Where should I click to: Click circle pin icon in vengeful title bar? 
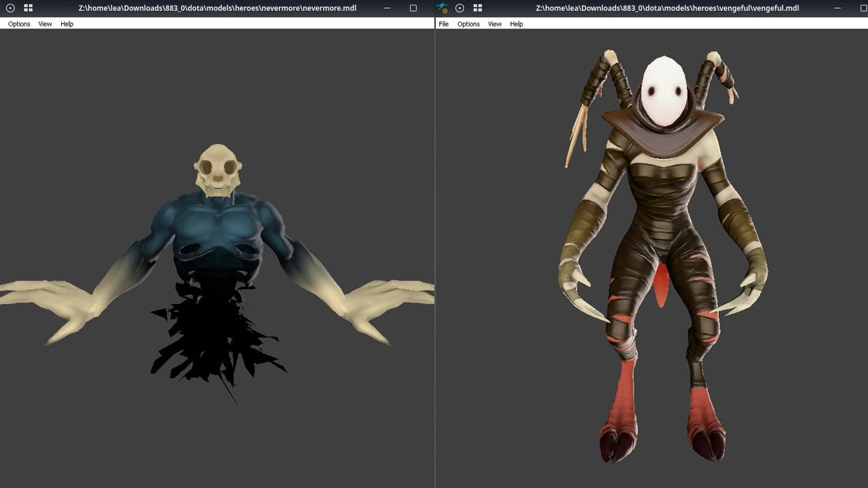pyautogui.click(x=459, y=8)
